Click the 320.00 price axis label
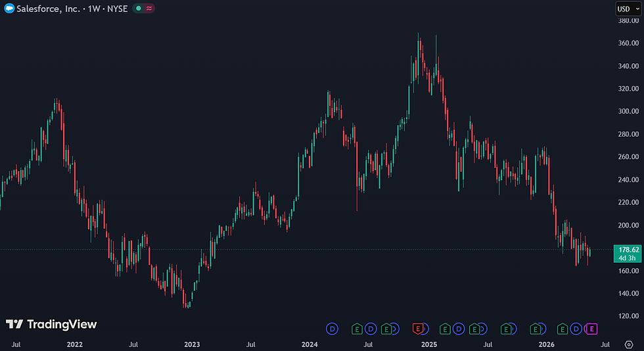Screen dimensions: 644x351 pos(628,88)
